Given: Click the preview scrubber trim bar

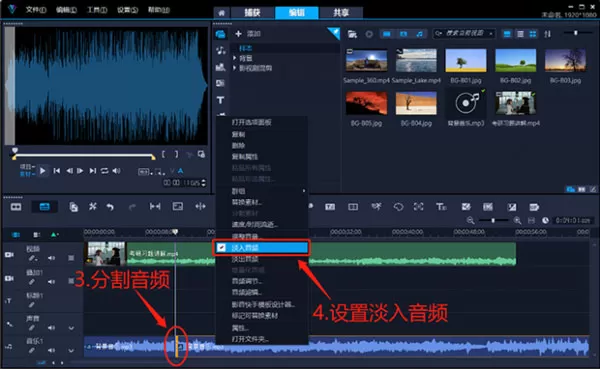Looking at the screenshot, I should [83, 156].
